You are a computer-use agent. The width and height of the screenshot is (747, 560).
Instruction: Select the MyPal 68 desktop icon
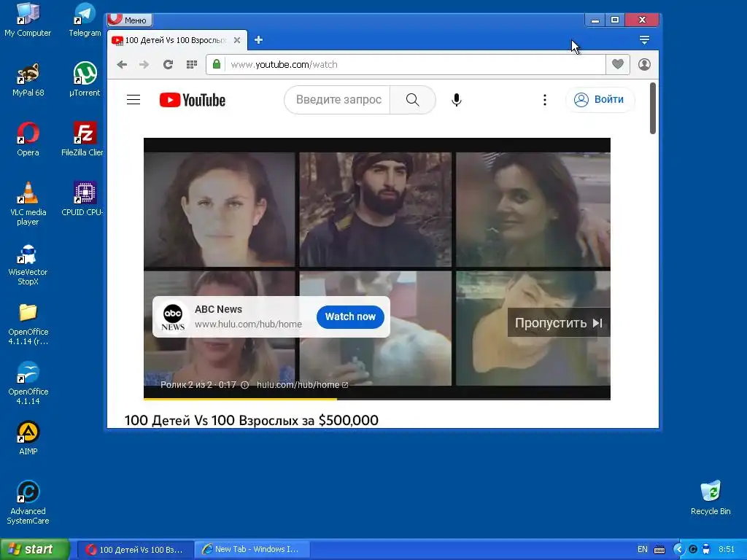pyautogui.click(x=28, y=79)
